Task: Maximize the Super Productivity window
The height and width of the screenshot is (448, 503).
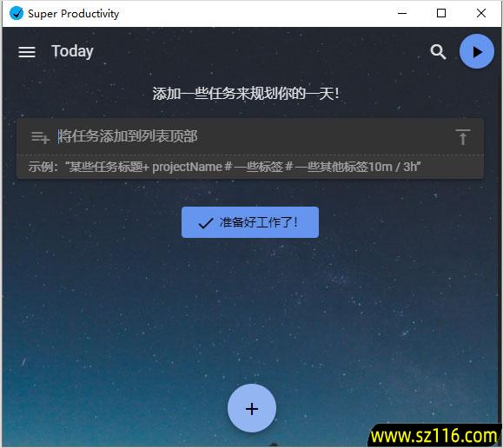Action: (x=441, y=14)
